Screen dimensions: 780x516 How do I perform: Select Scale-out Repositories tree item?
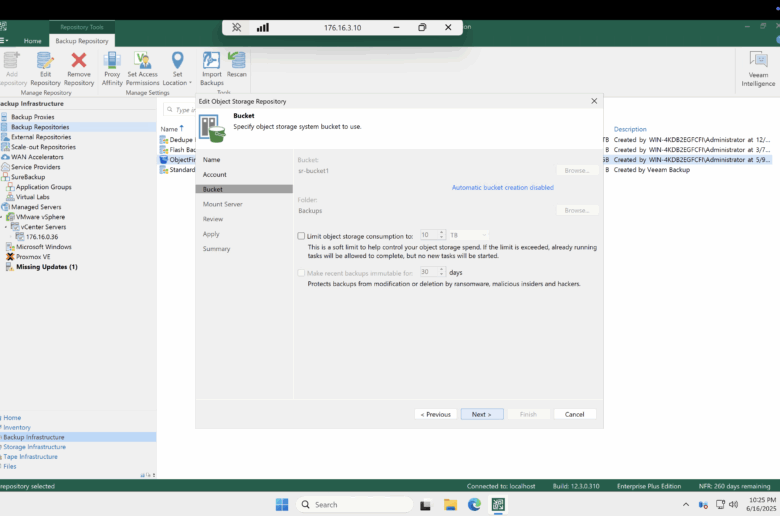[43, 147]
